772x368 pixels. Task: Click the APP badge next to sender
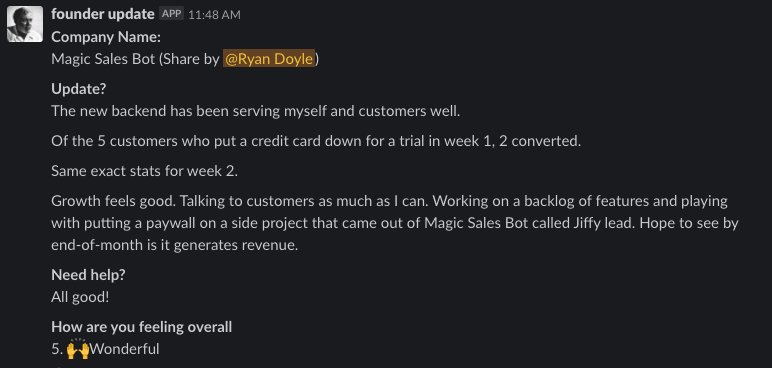[x=171, y=14]
